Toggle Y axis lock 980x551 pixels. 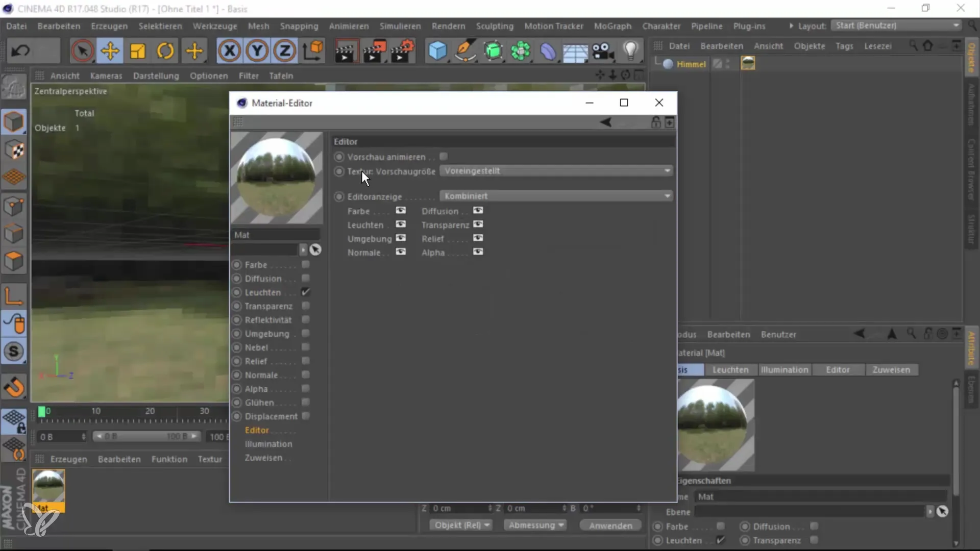tap(257, 51)
